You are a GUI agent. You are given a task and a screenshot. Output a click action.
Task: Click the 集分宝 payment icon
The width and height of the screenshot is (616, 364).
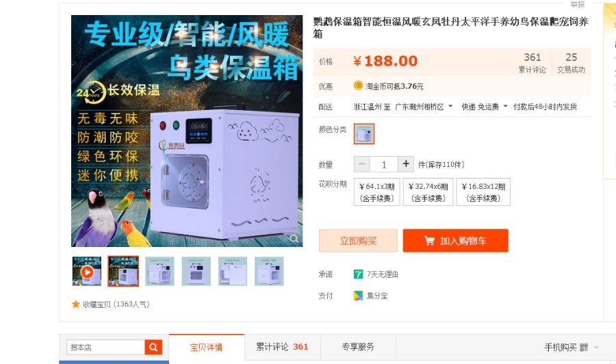(358, 296)
